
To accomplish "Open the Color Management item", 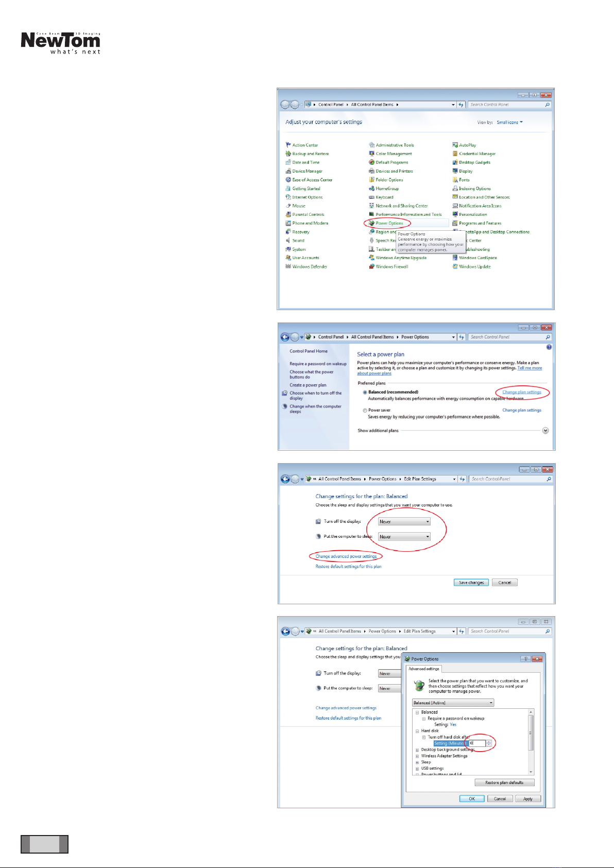I will (x=394, y=154).
